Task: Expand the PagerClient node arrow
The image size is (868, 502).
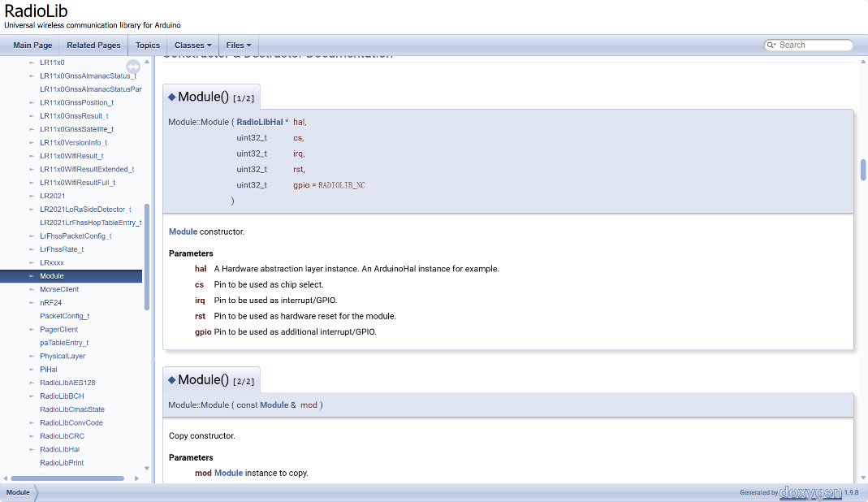Action: point(32,329)
